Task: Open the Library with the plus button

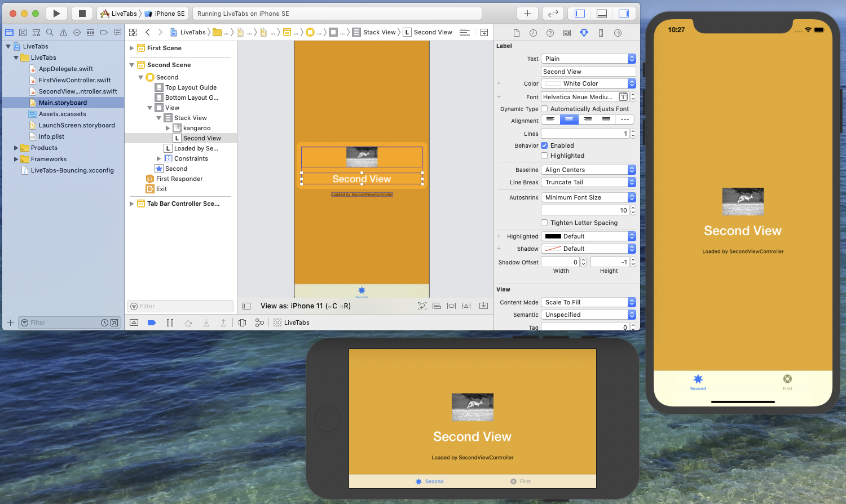Action: tap(527, 14)
